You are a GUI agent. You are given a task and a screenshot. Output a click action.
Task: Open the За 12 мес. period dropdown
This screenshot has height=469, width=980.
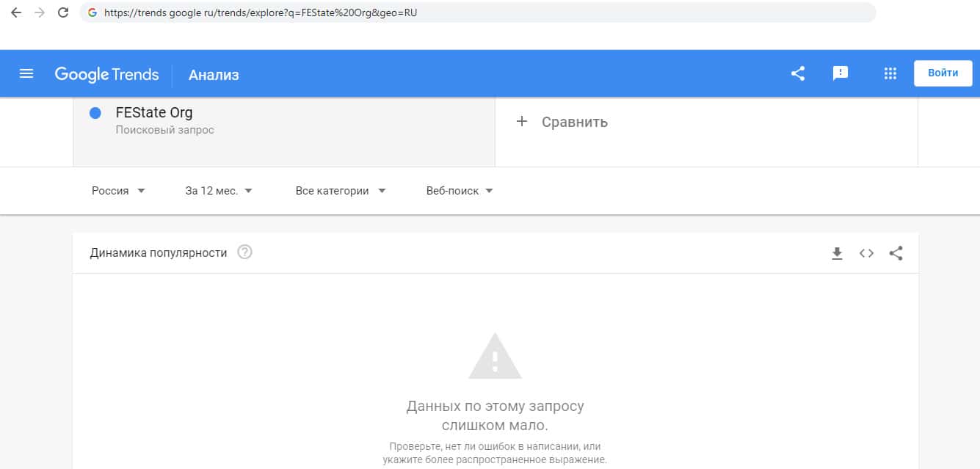coord(219,191)
